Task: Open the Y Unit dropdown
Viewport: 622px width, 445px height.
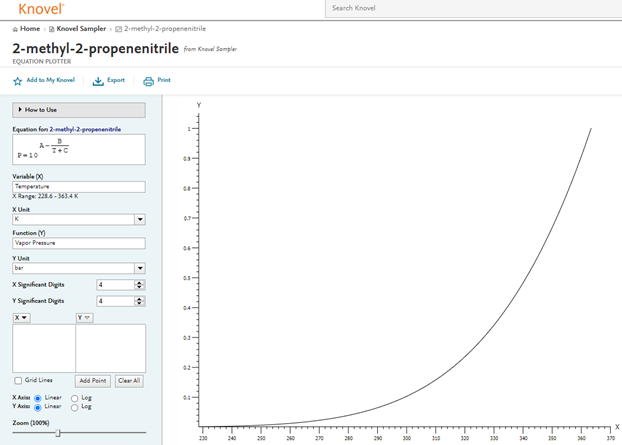Action: [x=139, y=268]
